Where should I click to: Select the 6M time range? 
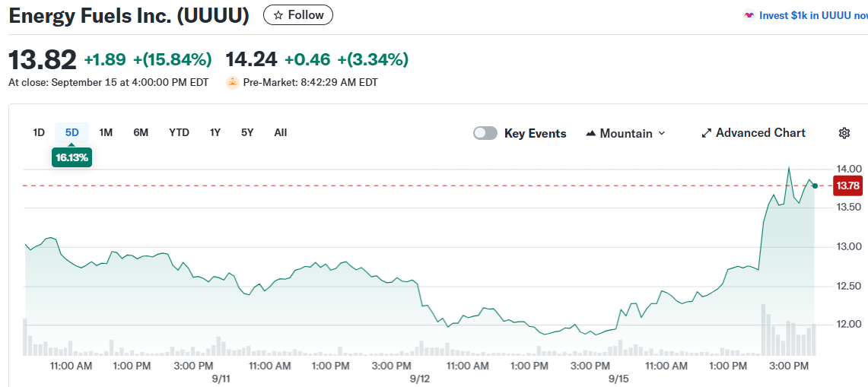[141, 133]
